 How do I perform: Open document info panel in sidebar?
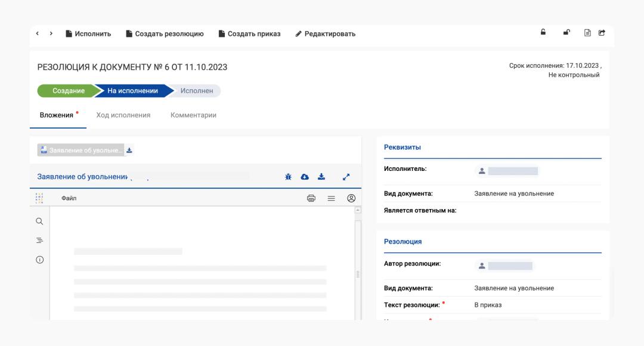(x=40, y=260)
